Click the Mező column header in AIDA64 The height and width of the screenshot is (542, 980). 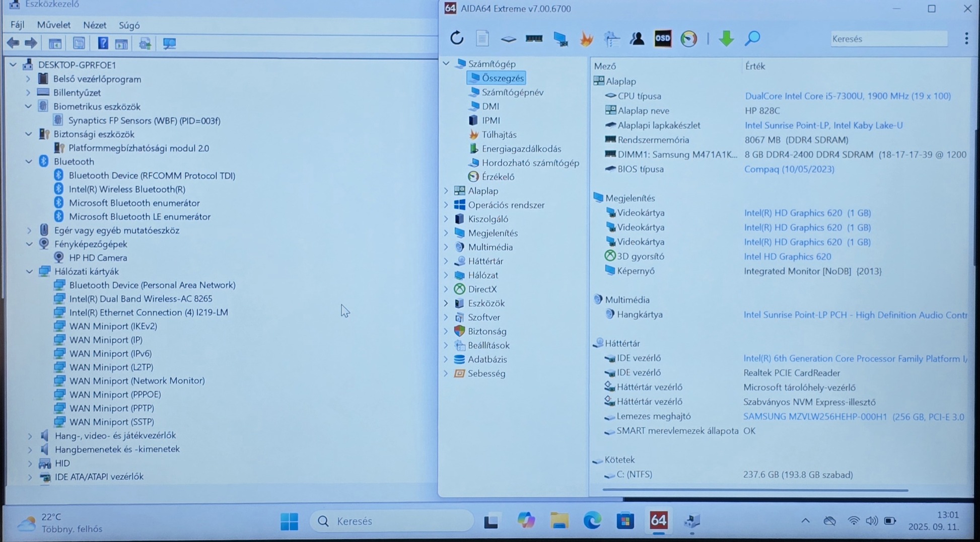point(605,66)
